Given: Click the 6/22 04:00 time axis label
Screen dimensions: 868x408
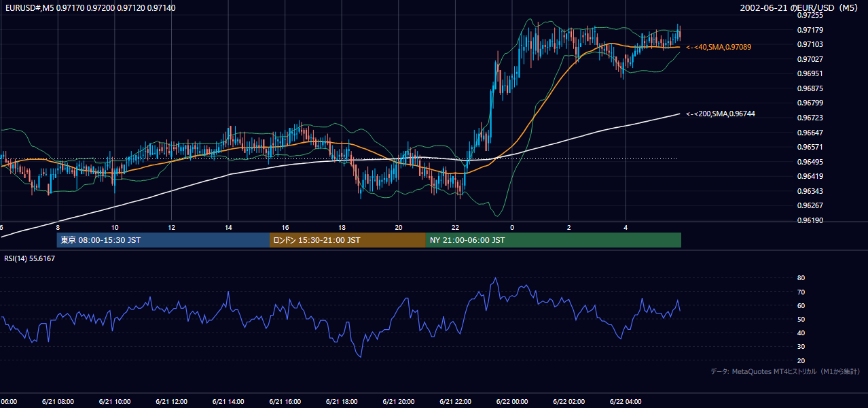Looking at the screenshot, I should click(626, 401).
